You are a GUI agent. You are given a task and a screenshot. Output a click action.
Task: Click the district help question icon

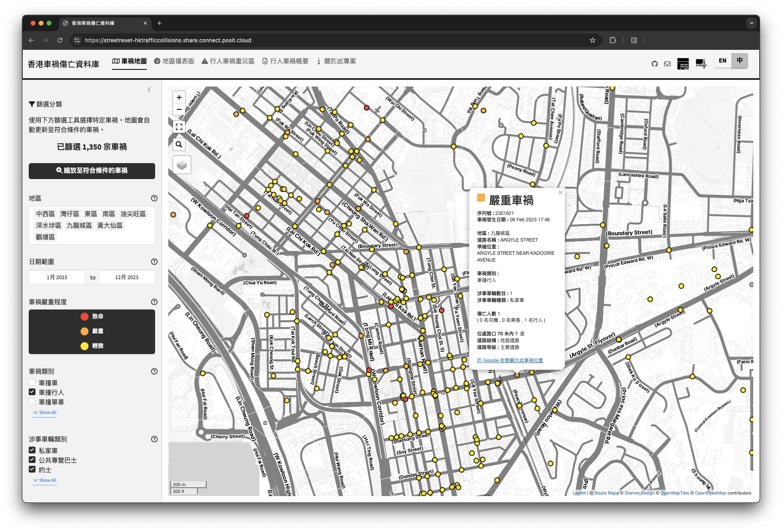point(154,198)
